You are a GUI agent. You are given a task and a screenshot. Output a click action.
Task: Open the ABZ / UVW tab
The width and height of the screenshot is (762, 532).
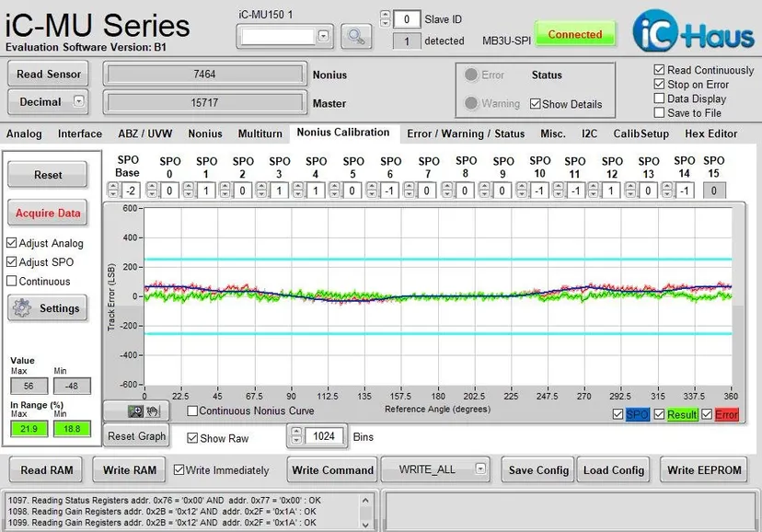click(144, 133)
